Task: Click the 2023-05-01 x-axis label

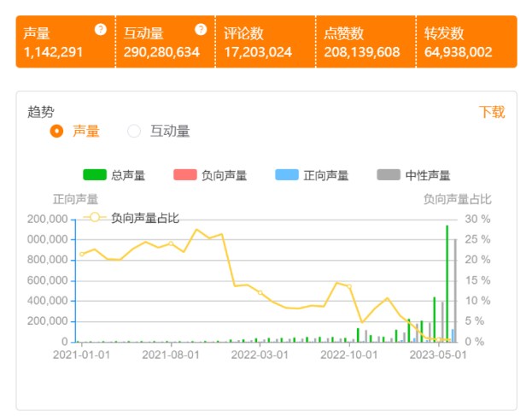Action: [x=438, y=355]
